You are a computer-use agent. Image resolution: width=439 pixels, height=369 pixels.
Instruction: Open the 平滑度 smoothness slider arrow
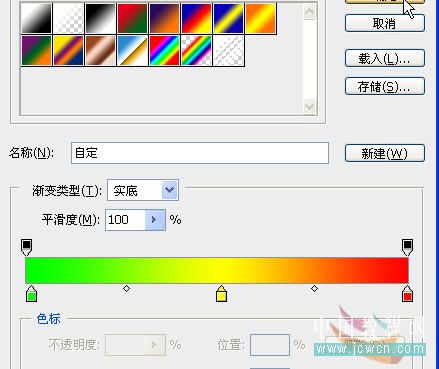(x=155, y=220)
